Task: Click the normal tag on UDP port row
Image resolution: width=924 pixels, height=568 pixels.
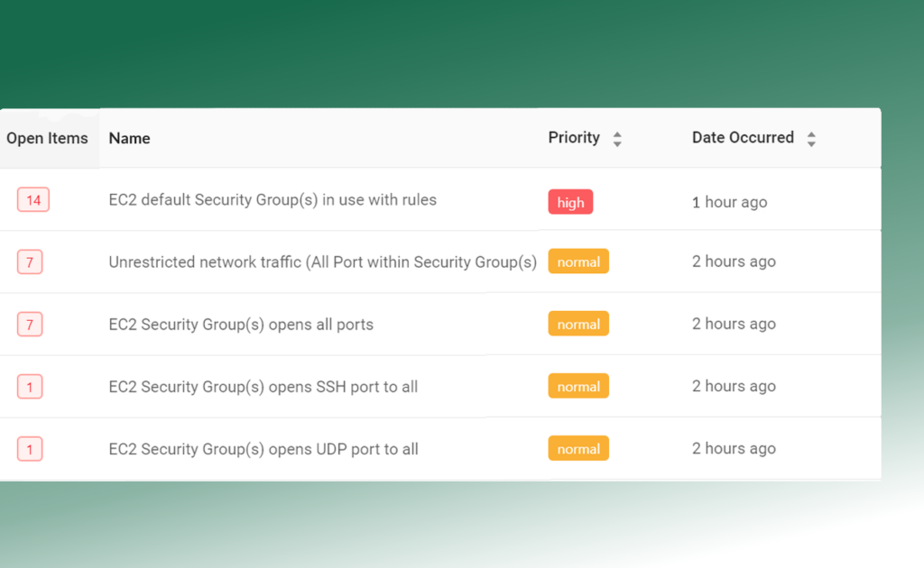Action: tap(578, 448)
